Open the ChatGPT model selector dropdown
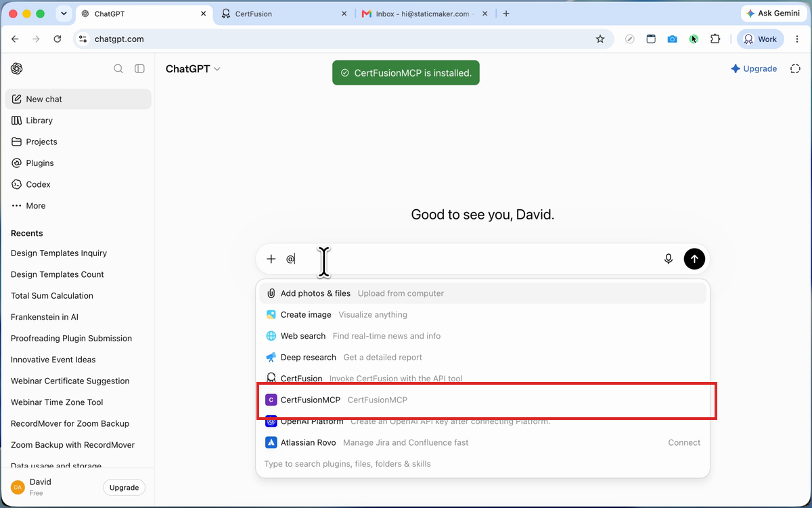Screen dimensions: 812x508 193,68
